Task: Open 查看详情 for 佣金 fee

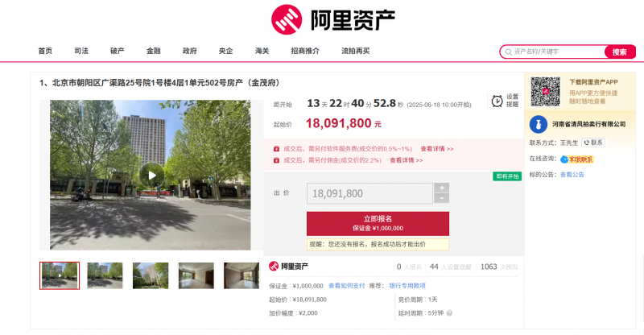Action: pyautogui.click(x=406, y=160)
